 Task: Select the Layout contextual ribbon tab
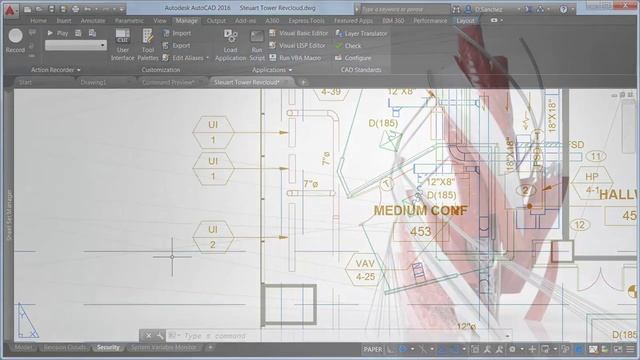click(x=466, y=20)
